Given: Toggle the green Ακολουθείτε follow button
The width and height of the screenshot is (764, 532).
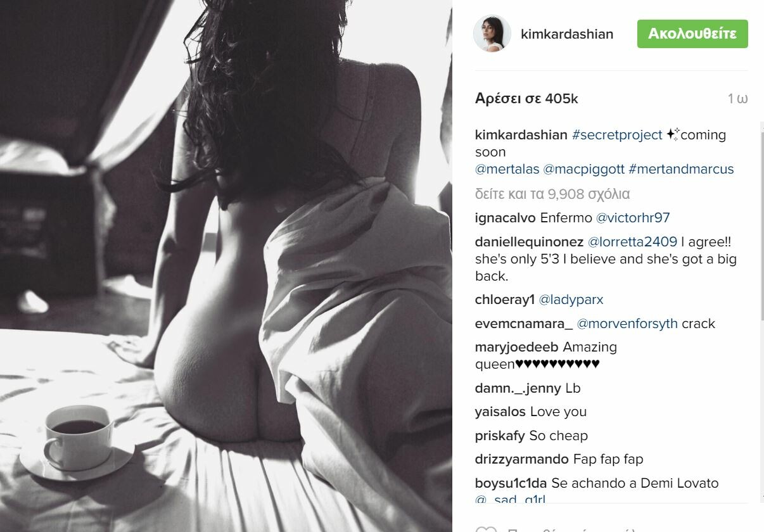Looking at the screenshot, I should [x=692, y=34].
